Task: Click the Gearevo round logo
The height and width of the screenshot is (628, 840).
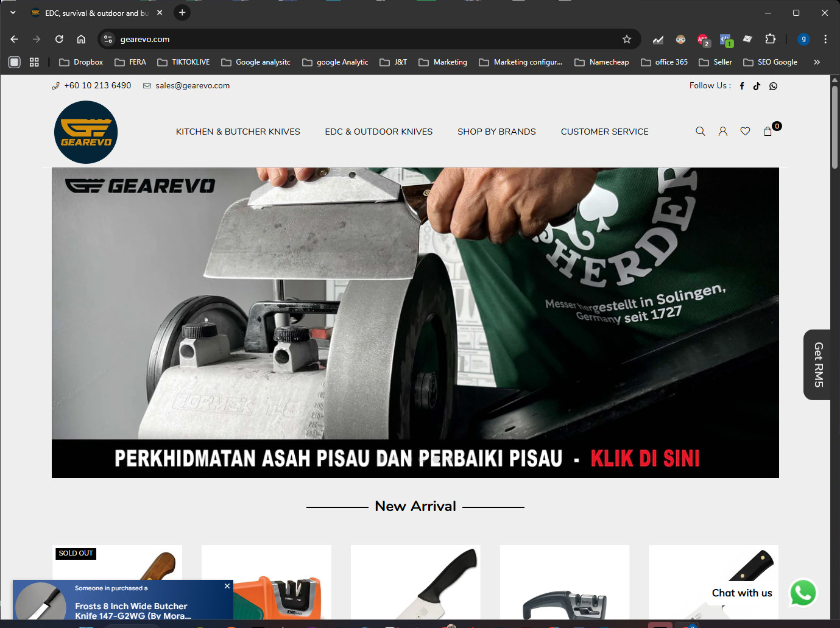Action: coord(86,132)
